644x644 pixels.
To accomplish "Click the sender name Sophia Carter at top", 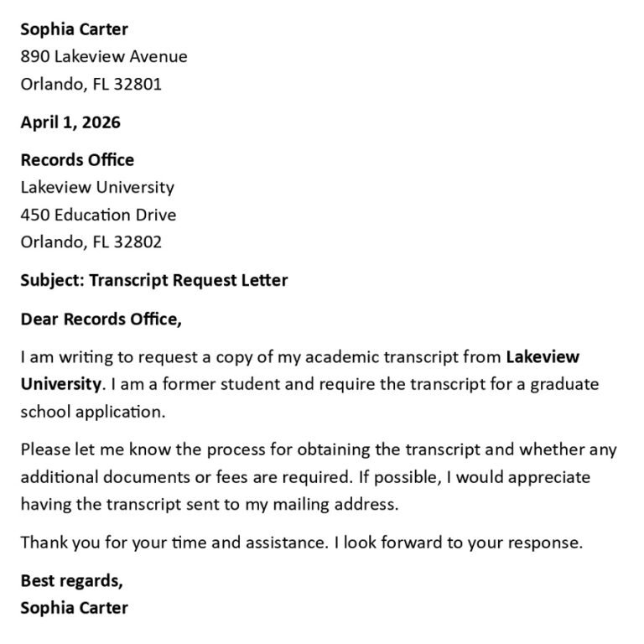I will (x=74, y=30).
